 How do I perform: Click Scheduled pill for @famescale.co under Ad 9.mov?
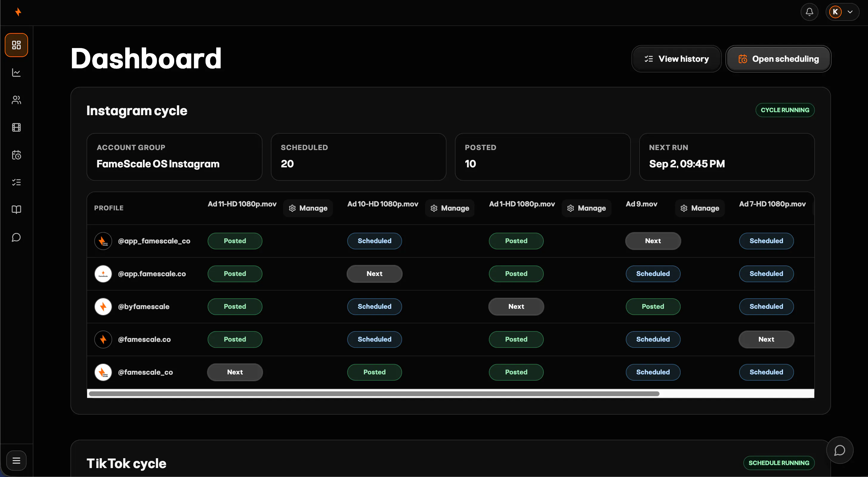coord(653,339)
